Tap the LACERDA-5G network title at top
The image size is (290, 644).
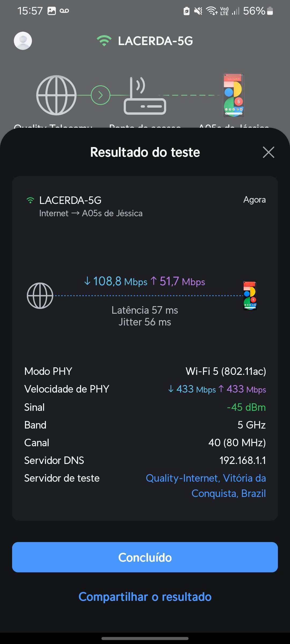pos(155,41)
